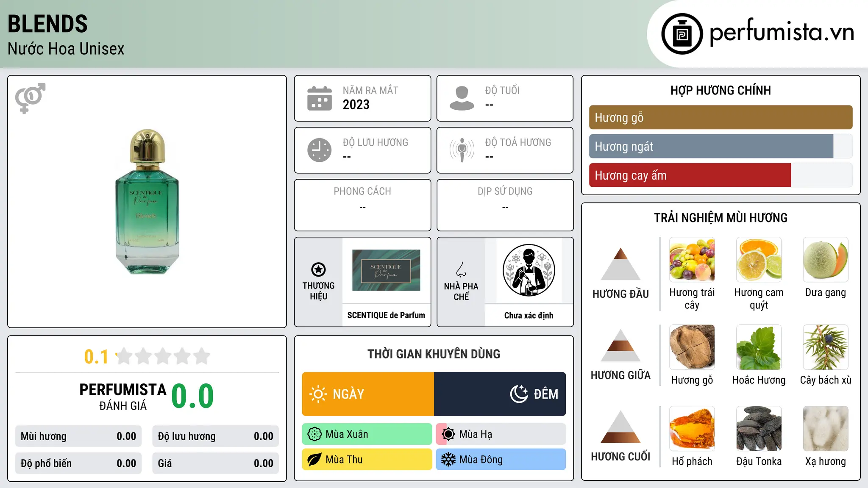This screenshot has width=868, height=488.
Task: Click the blue-gray Hương ngát accord bar
Action: (711, 146)
